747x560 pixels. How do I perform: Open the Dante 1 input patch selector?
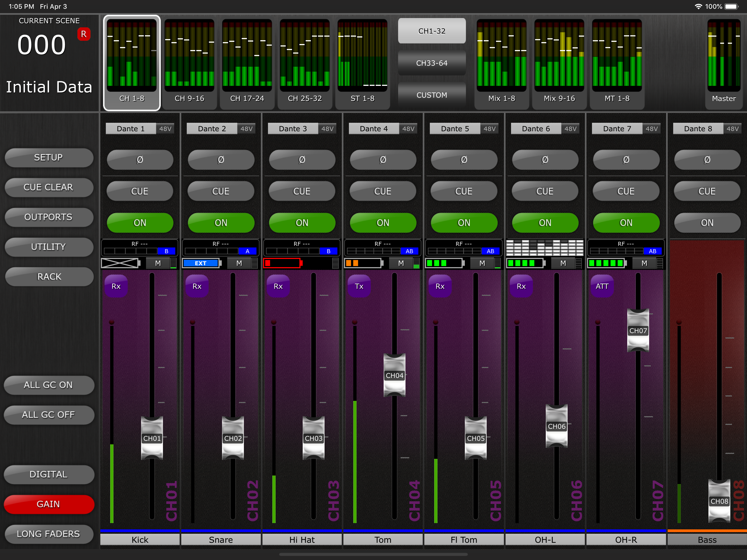click(131, 129)
